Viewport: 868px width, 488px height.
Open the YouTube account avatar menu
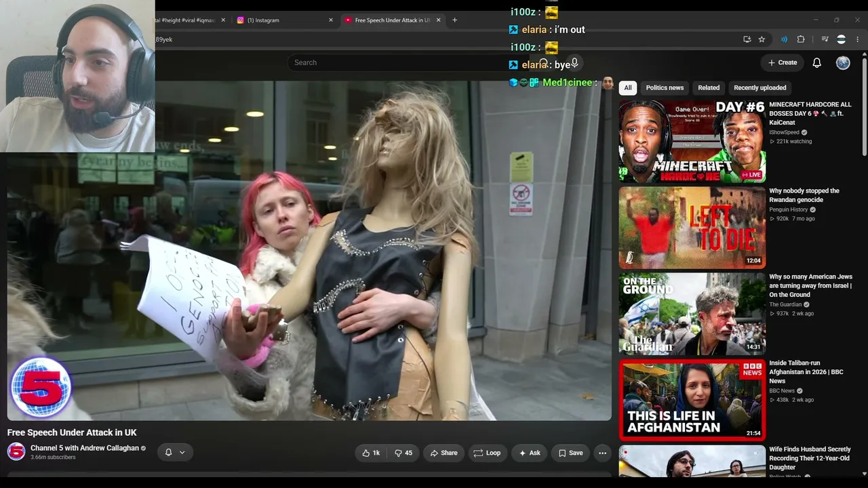click(843, 62)
